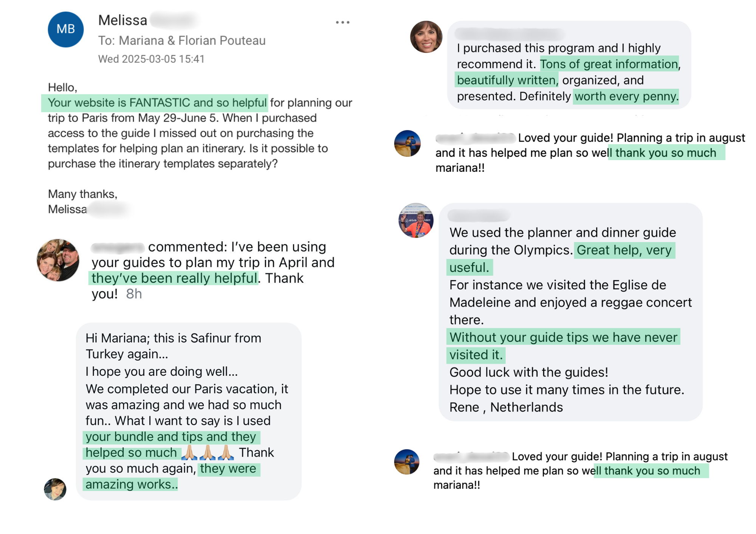Screen dimensions: 756x534
Task: Click the blue MB avatar circle
Action: click(x=66, y=29)
